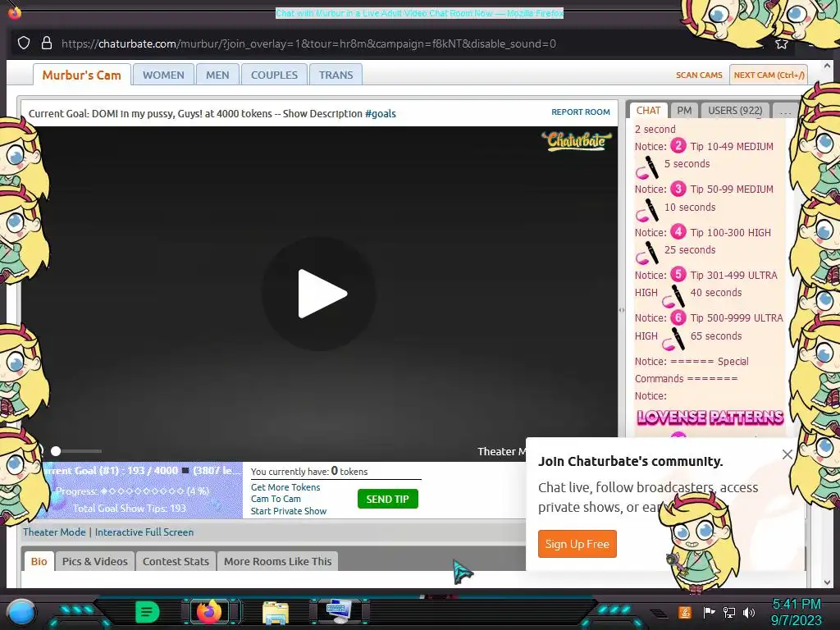Click the tracking protection shield icon
This screenshot has width=840, height=630.
point(24,43)
